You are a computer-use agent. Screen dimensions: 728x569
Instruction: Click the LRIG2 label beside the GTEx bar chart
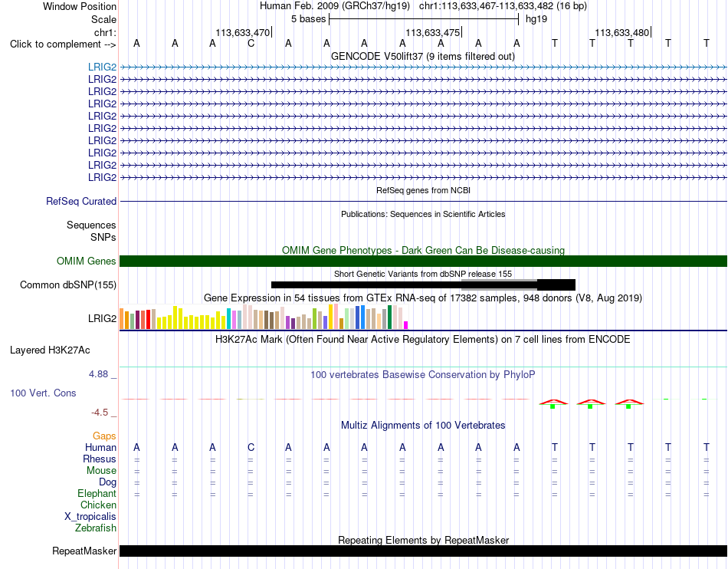pyautogui.click(x=102, y=319)
